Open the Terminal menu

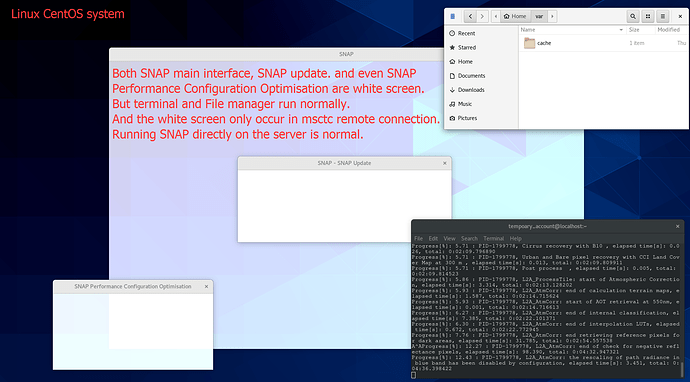coord(494,239)
